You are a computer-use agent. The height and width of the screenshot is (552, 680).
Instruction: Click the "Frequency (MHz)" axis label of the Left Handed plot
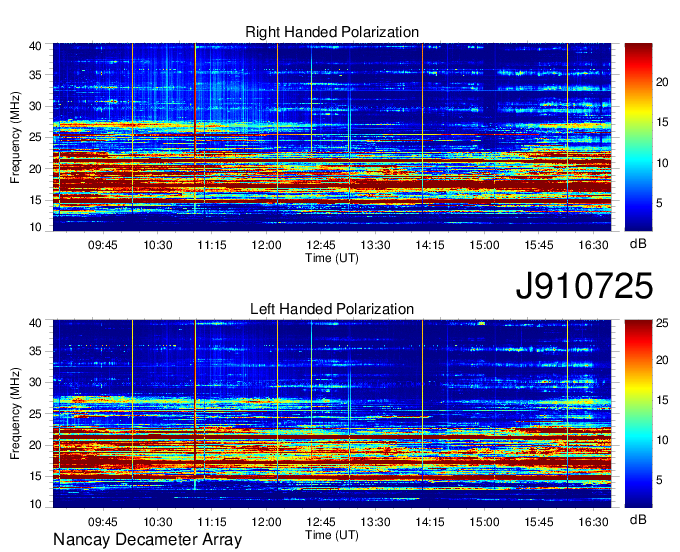[15, 414]
